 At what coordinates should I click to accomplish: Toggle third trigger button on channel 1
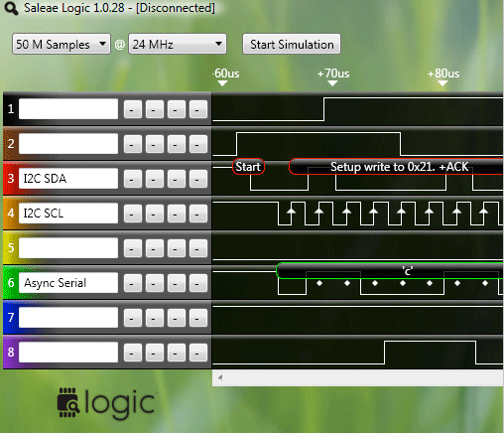[x=177, y=109]
